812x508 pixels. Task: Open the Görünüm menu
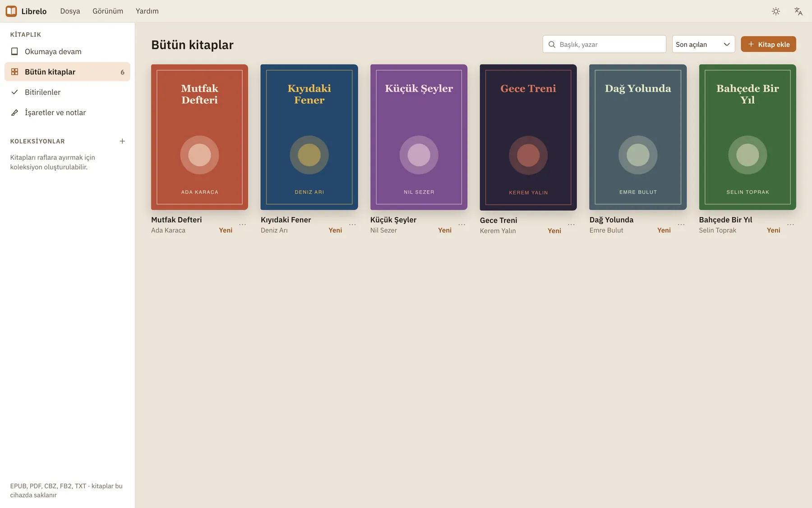(x=108, y=11)
